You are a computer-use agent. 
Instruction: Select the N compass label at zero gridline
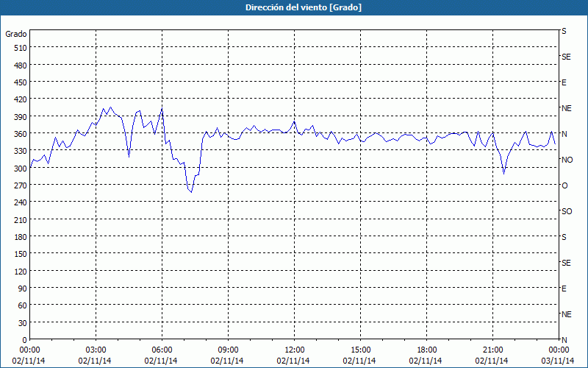click(564, 340)
